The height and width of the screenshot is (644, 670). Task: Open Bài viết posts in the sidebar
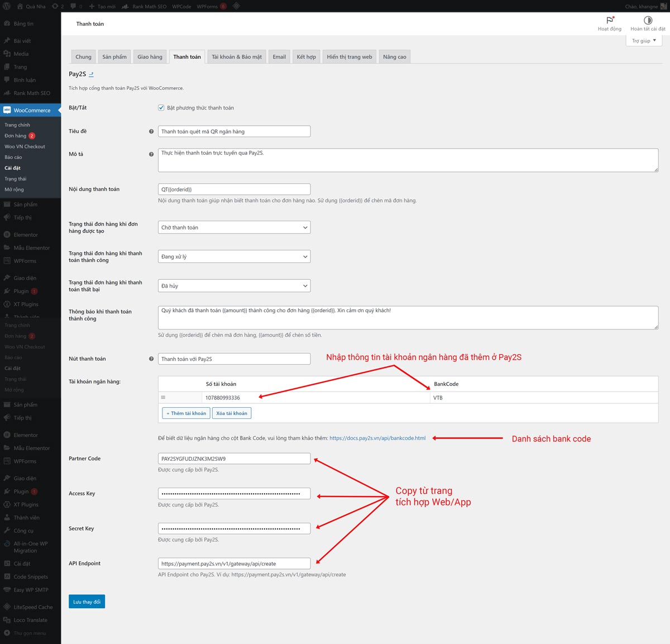pyautogui.click(x=22, y=41)
